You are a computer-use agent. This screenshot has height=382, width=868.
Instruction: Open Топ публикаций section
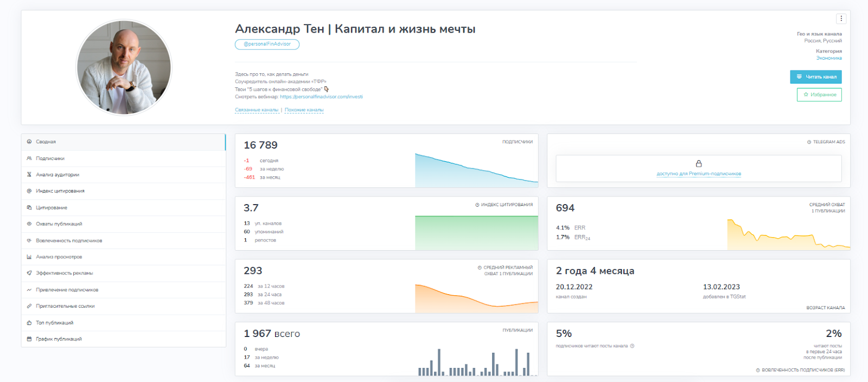coord(123,323)
